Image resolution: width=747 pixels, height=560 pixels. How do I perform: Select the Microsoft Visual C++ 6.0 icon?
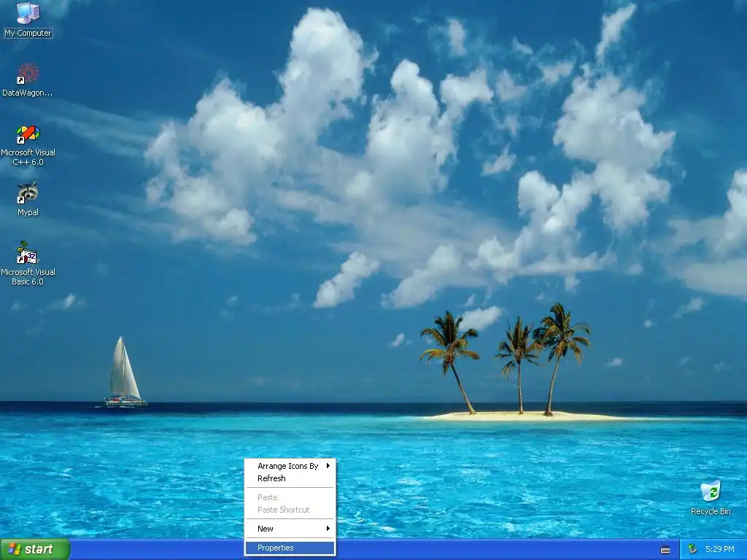28,134
